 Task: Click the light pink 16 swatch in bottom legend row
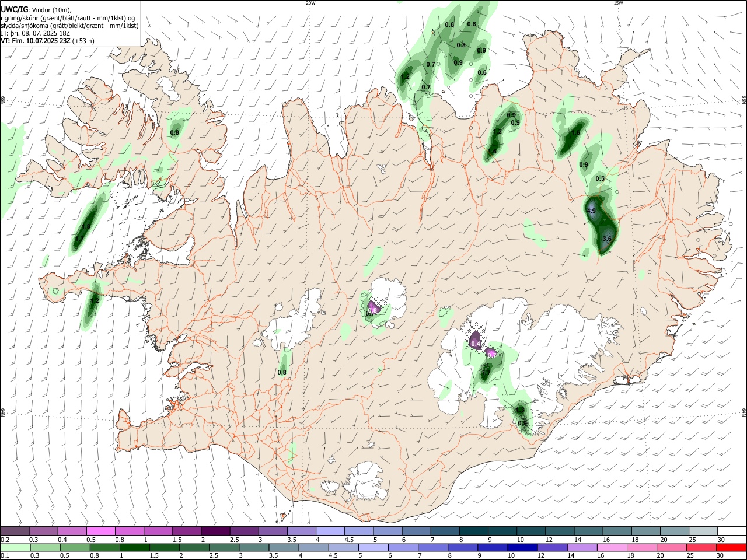pyautogui.click(x=612, y=548)
